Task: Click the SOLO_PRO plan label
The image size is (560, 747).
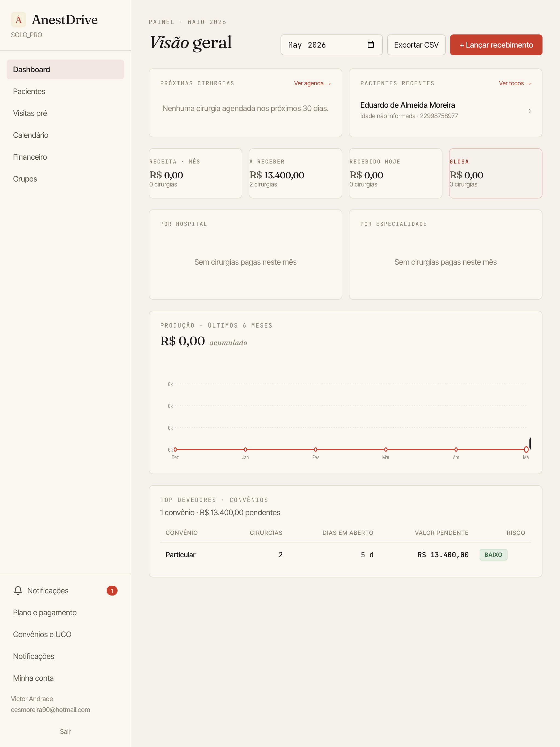Action: tap(26, 35)
